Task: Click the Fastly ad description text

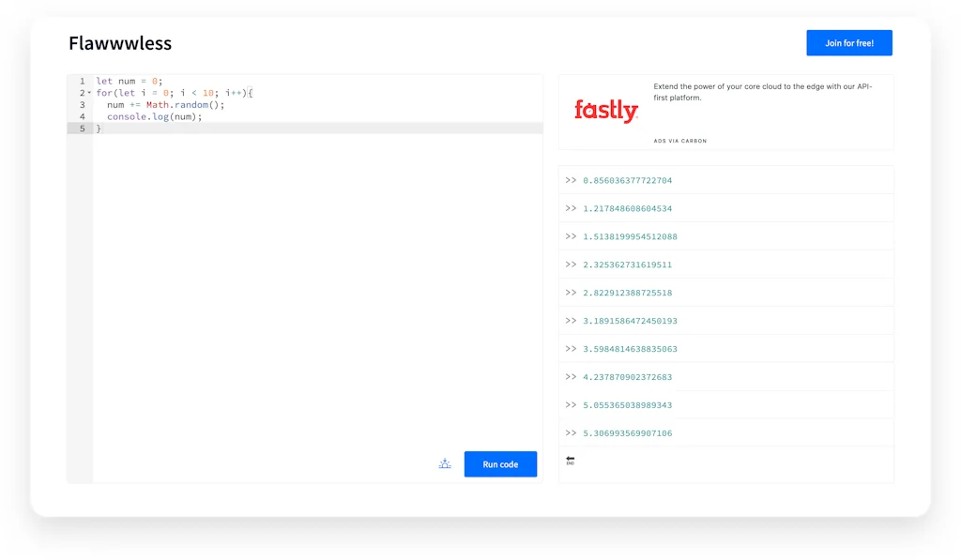Action: click(x=762, y=92)
